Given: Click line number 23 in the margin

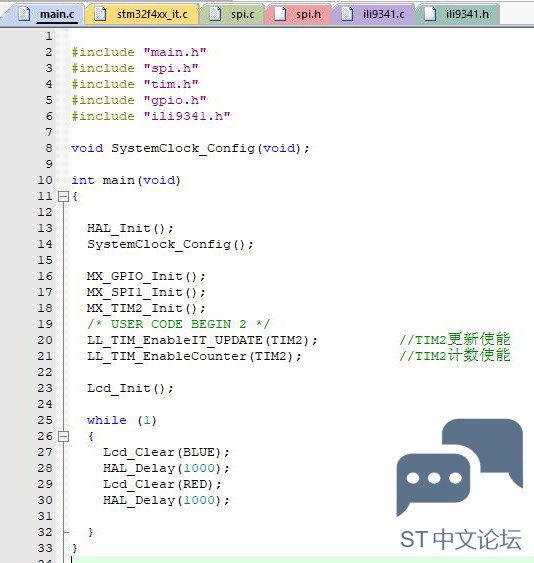Looking at the screenshot, I should tap(45, 388).
